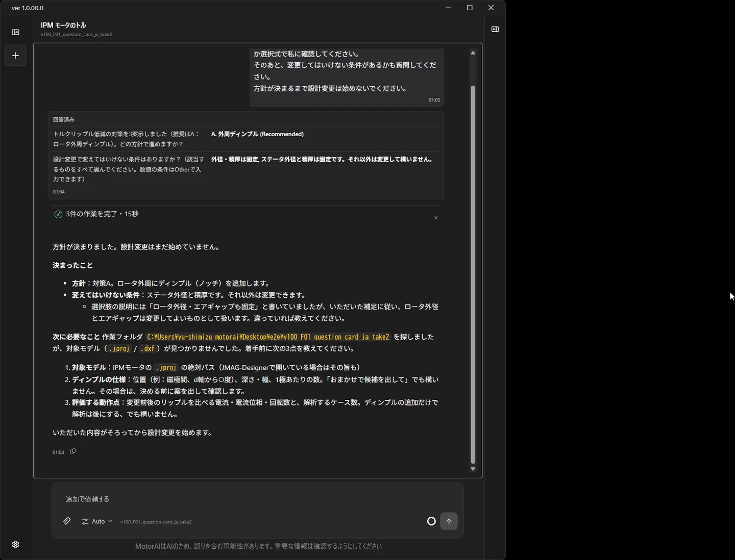
Task: Click the 回答済み card header
Action: click(x=64, y=119)
